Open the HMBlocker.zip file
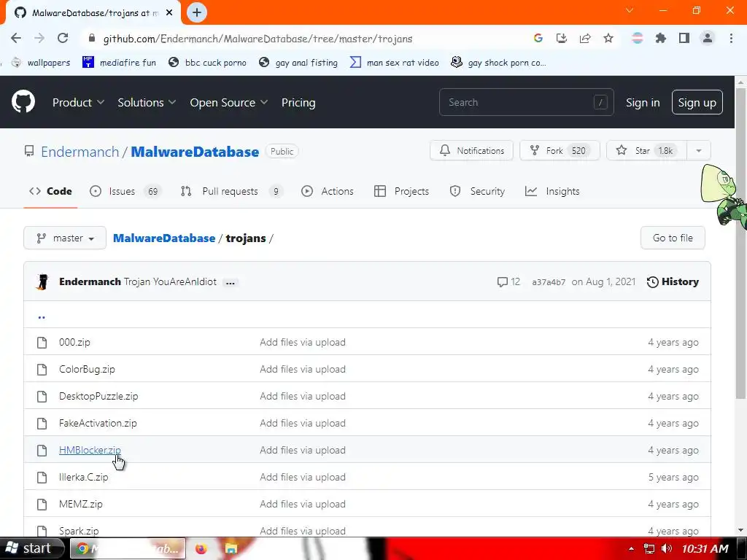The image size is (747, 560). 90,450
